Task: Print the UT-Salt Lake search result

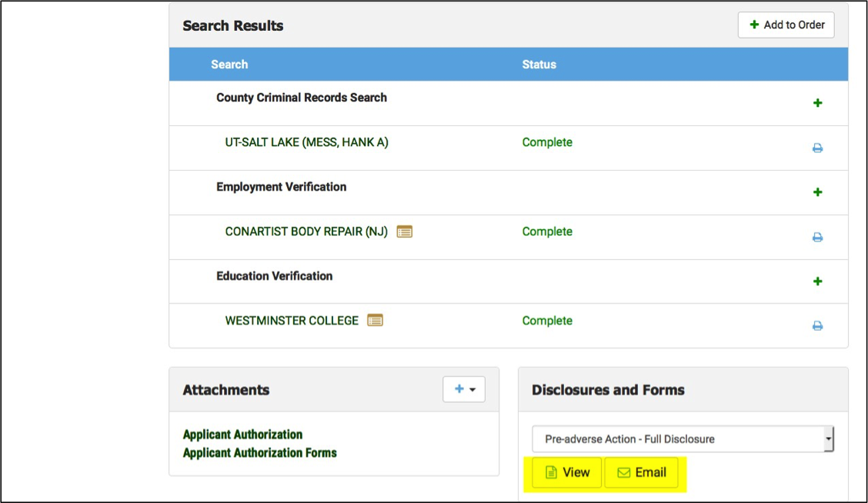Action: tap(817, 148)
